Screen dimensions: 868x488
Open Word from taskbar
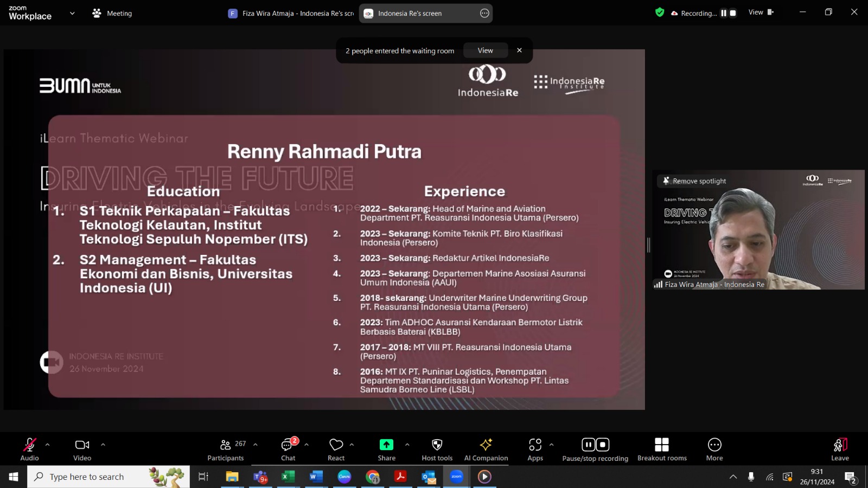tap(316, 477)
